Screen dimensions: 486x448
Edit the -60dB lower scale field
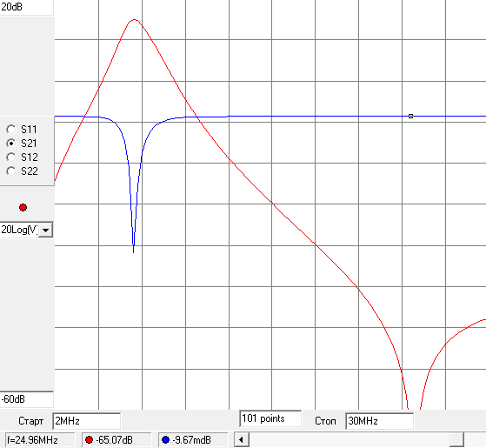point(27,399)
